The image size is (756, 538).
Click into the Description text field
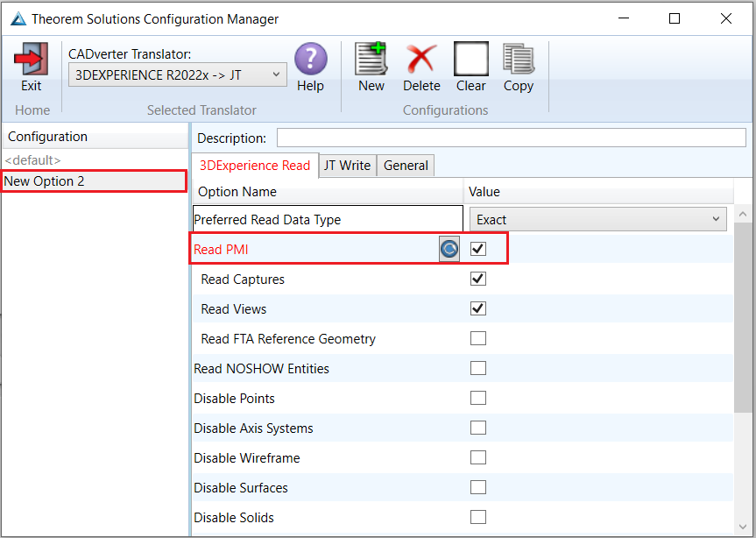511,138
